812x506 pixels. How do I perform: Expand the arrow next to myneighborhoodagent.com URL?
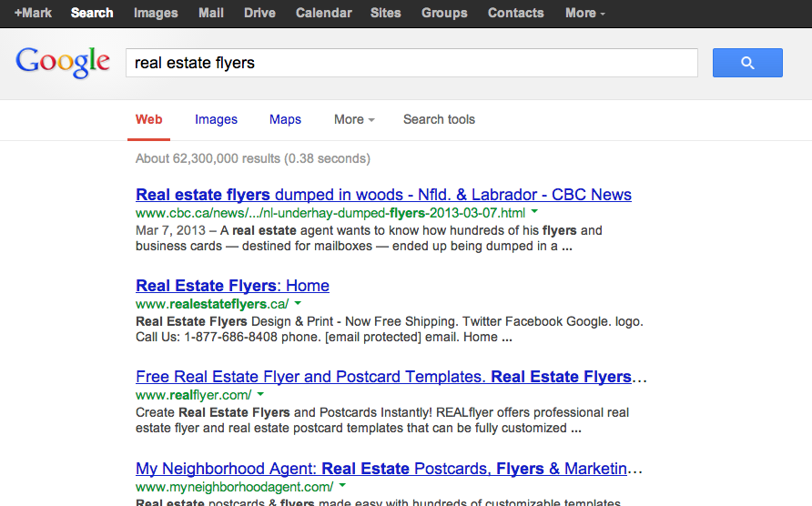pyautogui.click(x=342, y=486)
